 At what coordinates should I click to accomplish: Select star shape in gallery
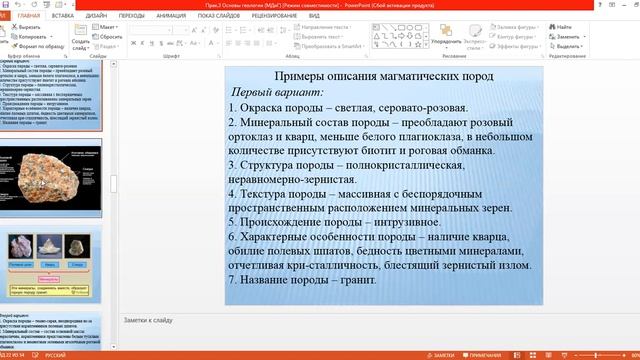[418, 44]
